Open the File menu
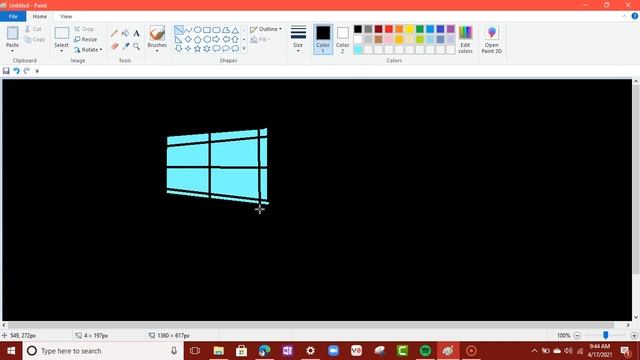The height and width of the screenshot is (360, 640). 13,16
